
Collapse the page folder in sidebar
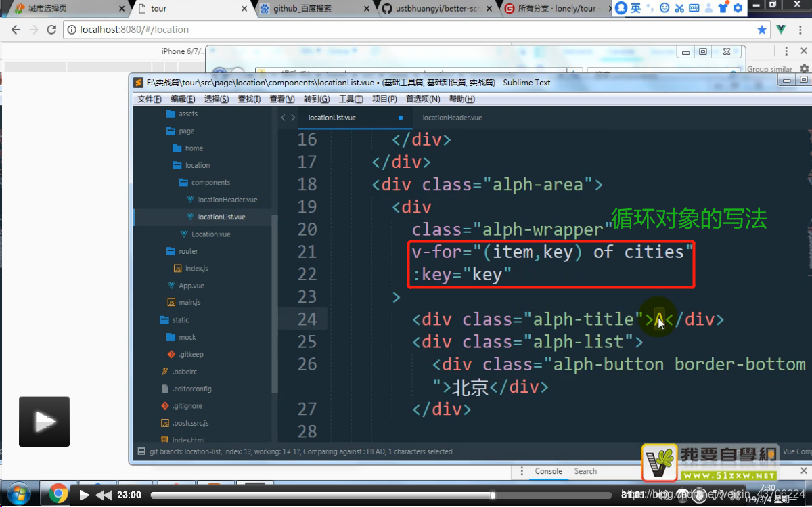coord(181,131)
